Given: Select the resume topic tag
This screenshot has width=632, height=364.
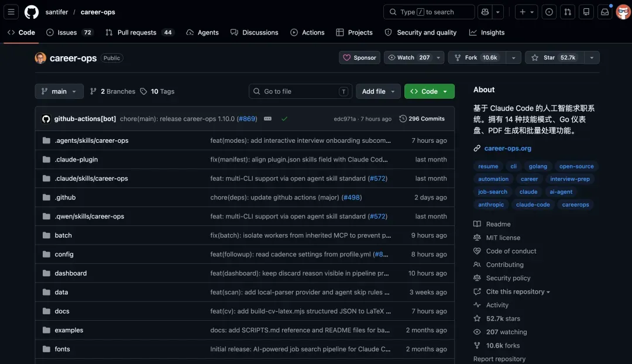Looking at the screenshot, I should [488, 166].
